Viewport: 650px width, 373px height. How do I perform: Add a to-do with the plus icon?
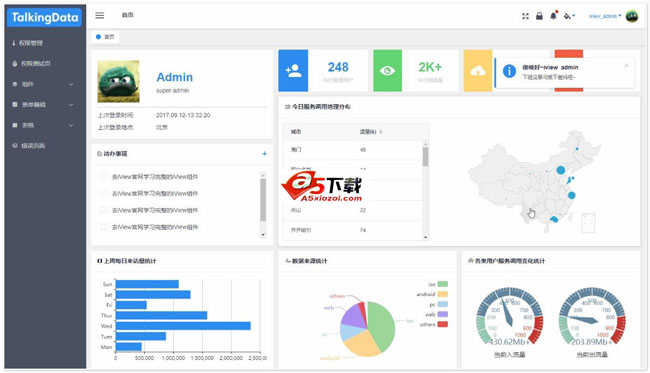[x=264, y=153]
